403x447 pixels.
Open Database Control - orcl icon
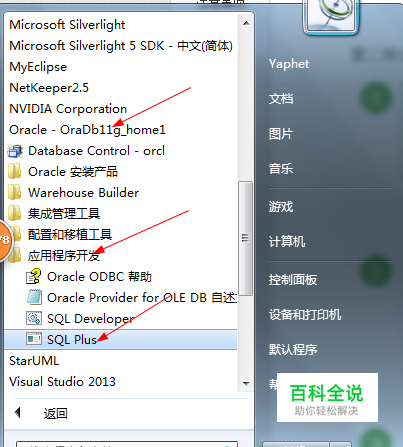[x=15, y=151]
